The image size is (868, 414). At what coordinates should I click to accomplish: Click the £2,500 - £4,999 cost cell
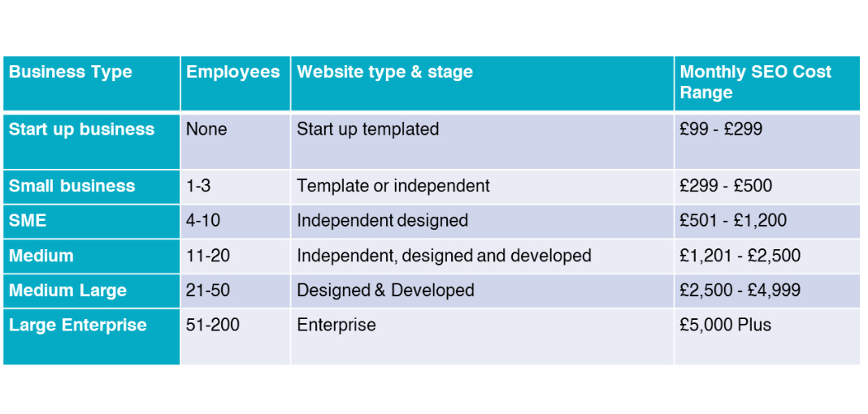pyautogui.click(x=740, y=291)
